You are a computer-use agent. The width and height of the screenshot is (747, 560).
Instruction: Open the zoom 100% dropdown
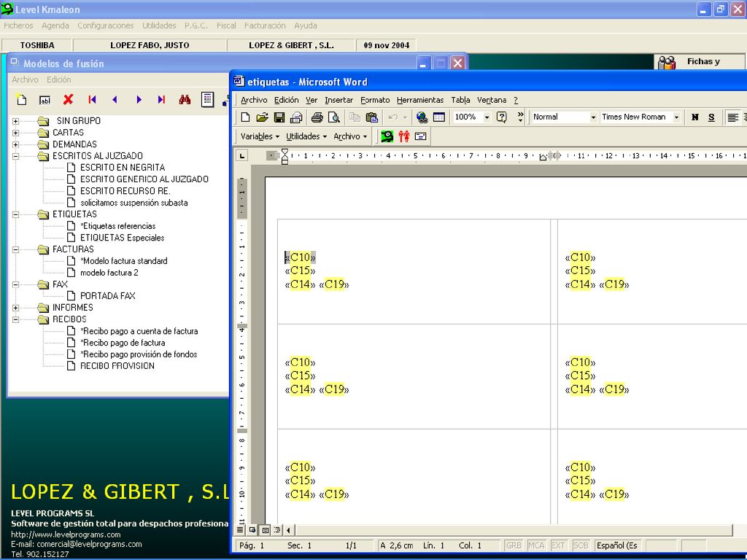[x=487, y=117]
